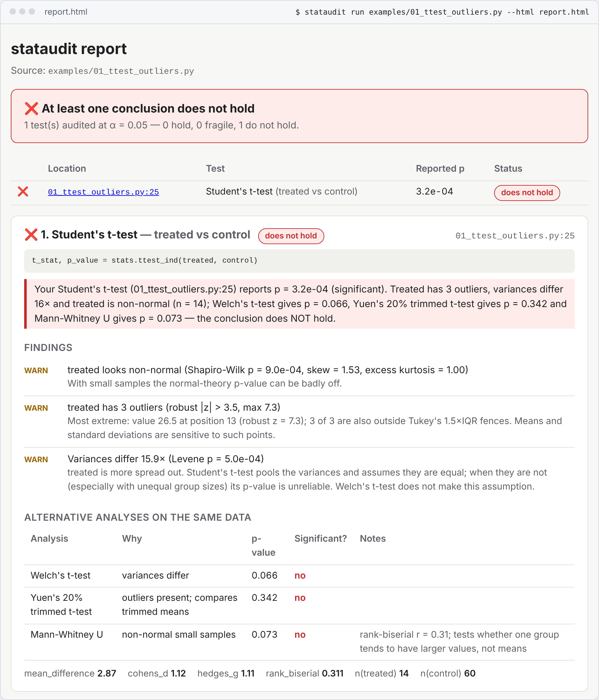599x700 pixels.
Task: Click 'ALTERNATIVE ANALYSES ON THE SAME DATA' heading
Action: pyautogui.click(x=138, y=518)
